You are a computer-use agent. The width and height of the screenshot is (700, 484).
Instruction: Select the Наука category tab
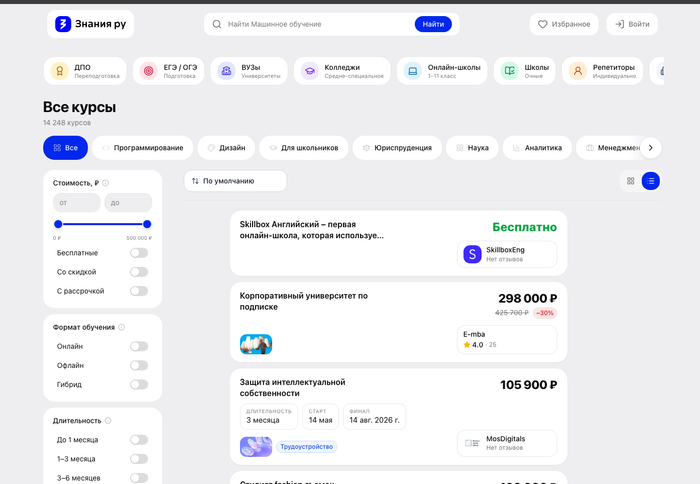tap(472, 148)
